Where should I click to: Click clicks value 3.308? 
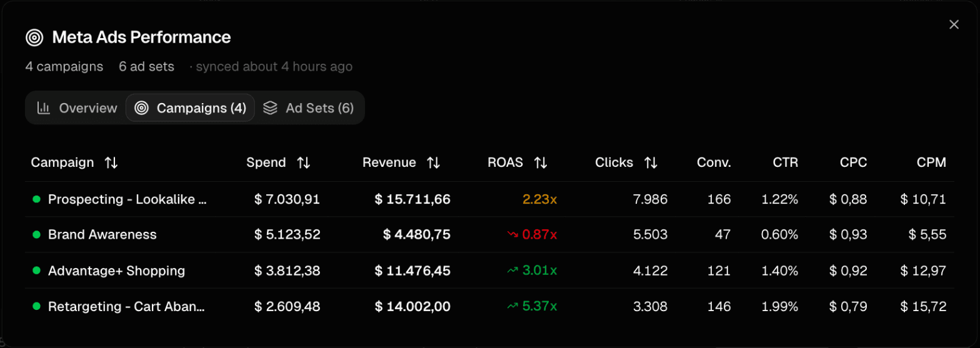pyautogui.click(x=651, y=306)
